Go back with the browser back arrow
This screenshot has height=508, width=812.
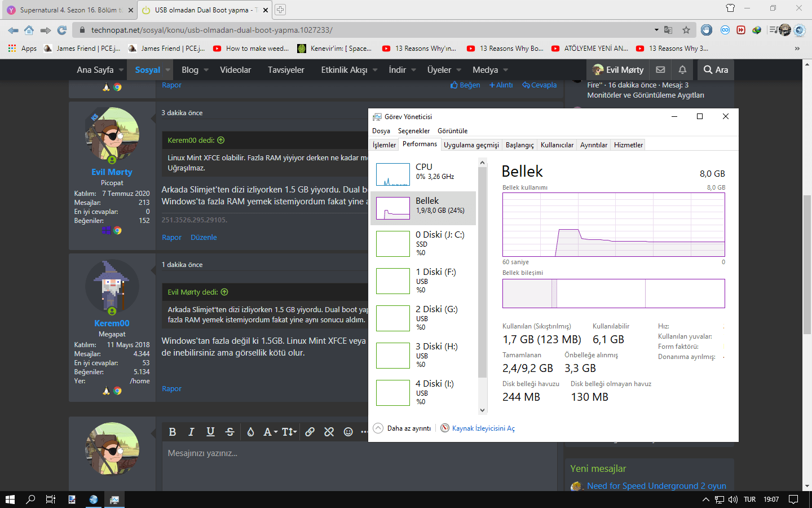click(13, 30)
